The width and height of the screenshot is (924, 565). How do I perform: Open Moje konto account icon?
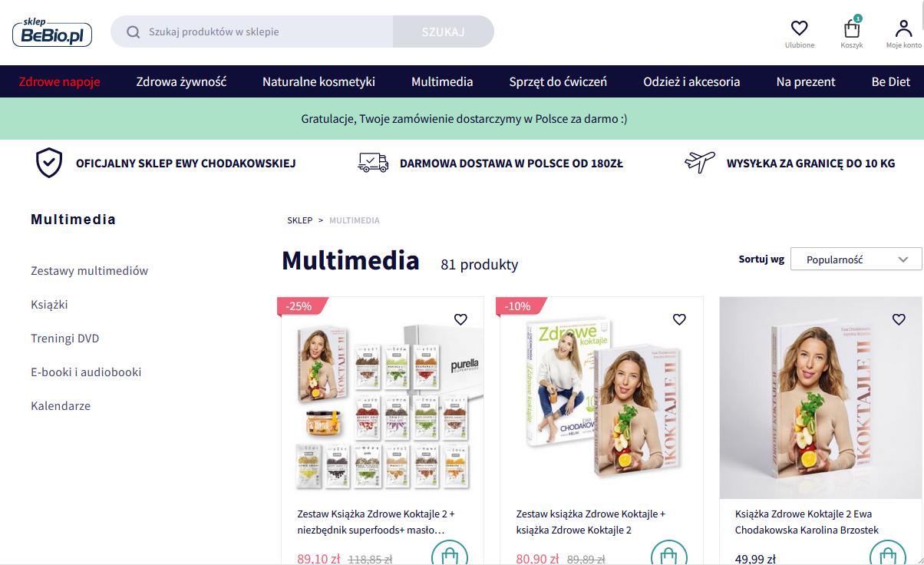pyautogui.click(x=903, y=28)
